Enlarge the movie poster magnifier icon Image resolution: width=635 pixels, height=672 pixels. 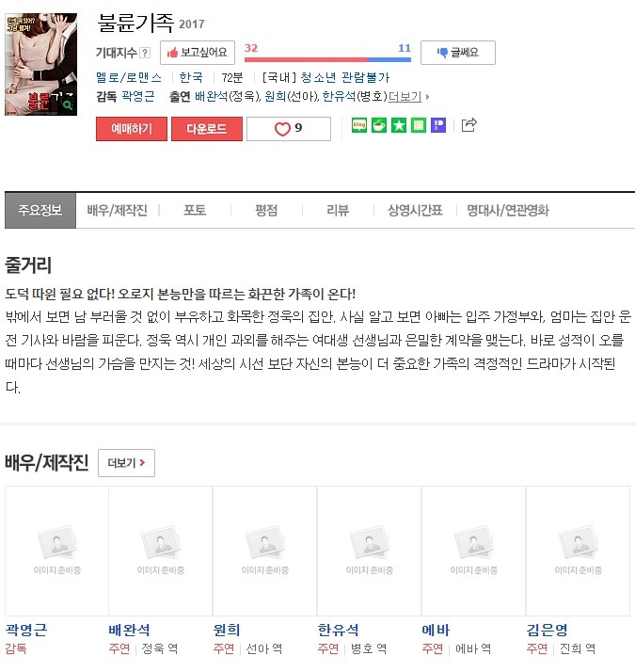pyautogui.click(x=68, y=105)
